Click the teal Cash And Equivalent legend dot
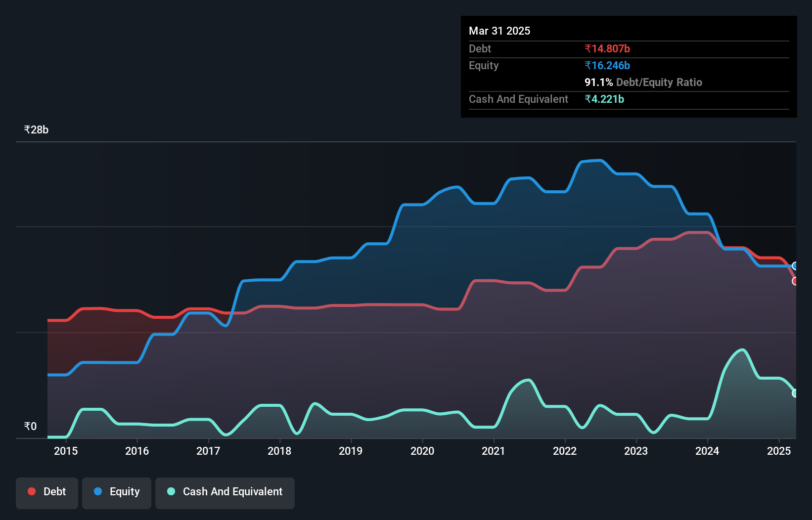This screenshot has width=812, height=520. [171, 491]
